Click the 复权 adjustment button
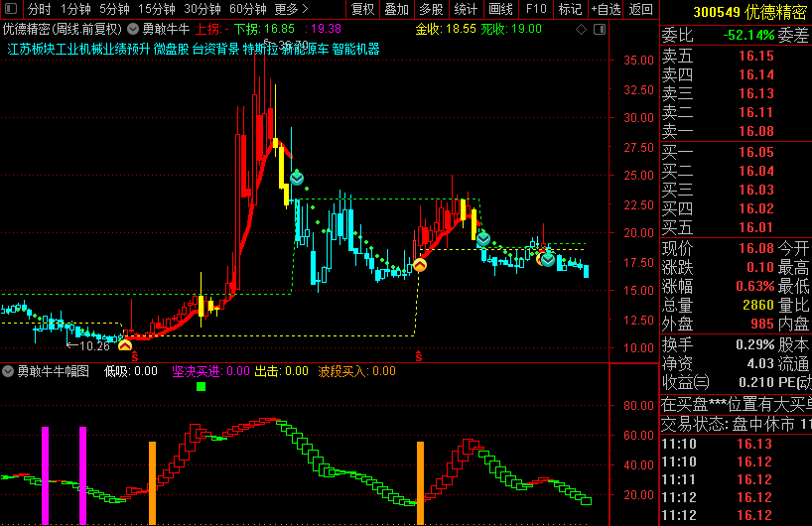Viewport: 812px width, 526px height. pos(363,9)
